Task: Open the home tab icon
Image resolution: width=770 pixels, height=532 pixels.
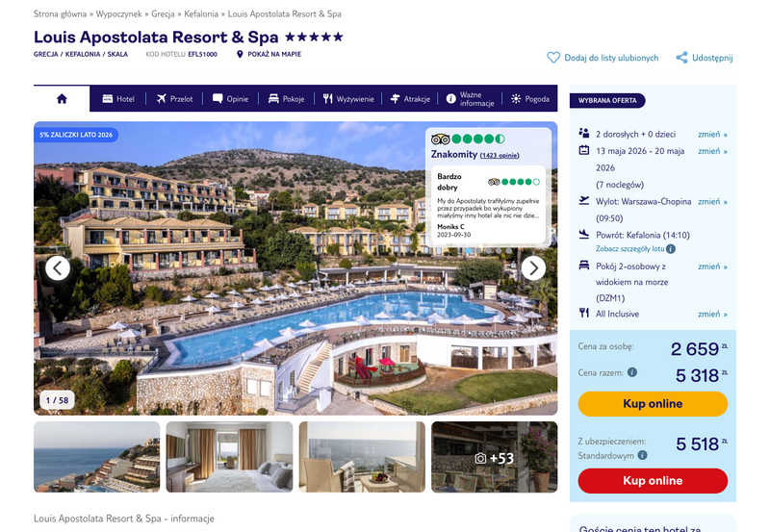Action: 62,99
